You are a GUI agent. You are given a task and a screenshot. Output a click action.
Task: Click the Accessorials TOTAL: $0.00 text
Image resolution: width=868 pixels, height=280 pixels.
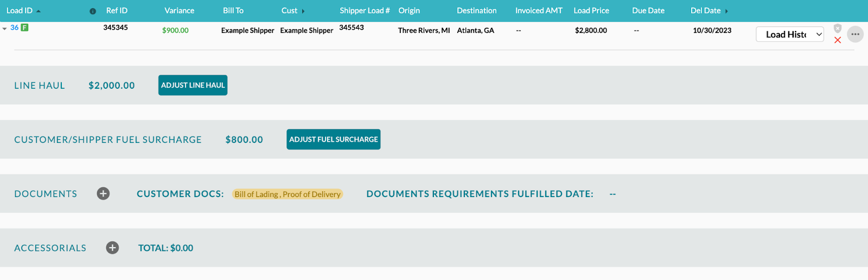(165, 248)
